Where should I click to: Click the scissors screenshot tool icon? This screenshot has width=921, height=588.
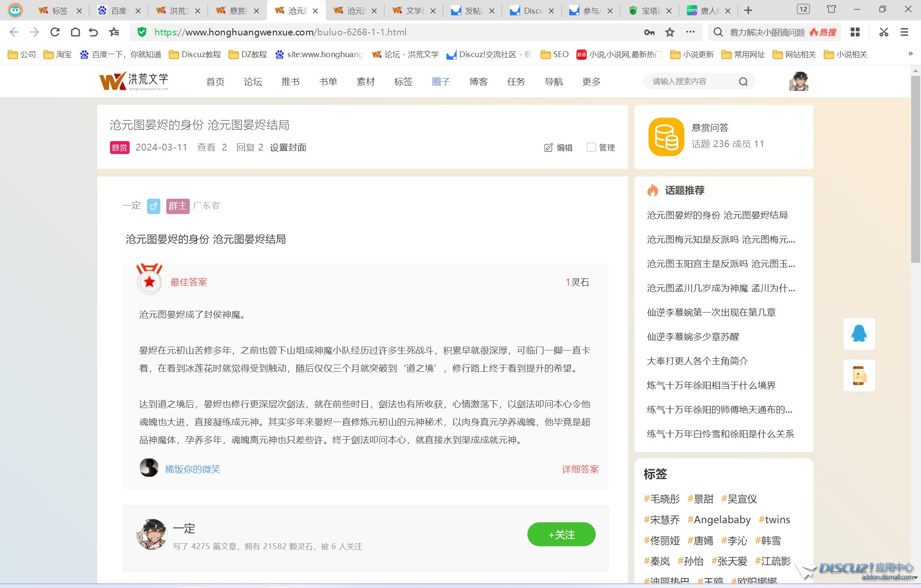tap(884, 32)
